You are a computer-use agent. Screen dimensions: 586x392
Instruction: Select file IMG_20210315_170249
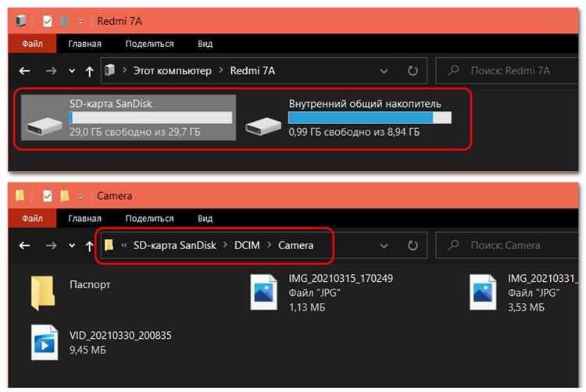(321, 293)
